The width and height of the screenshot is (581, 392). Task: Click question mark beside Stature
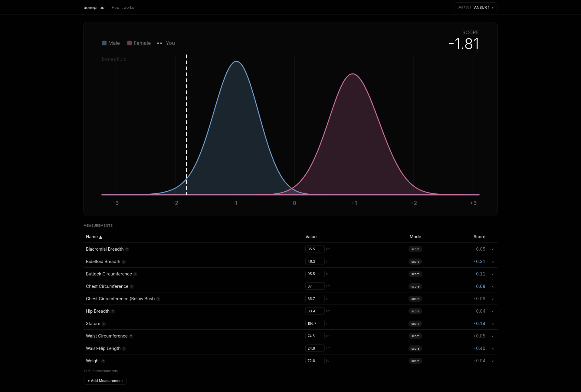pyautogui.click(x=103, y=324)
